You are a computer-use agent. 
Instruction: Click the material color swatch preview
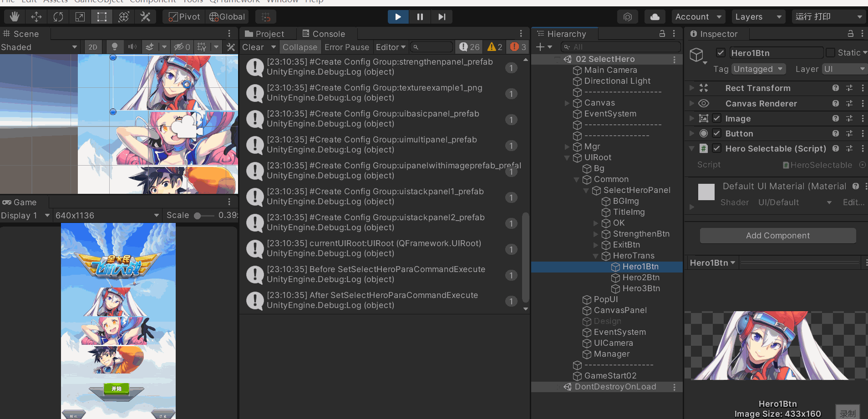point(706,192)
